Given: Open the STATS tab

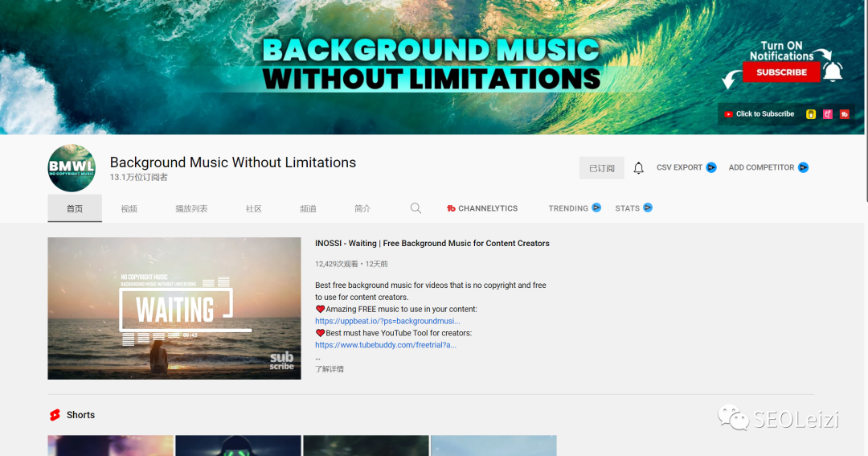Looking at the screenshot, I should pyautogui.click(x=633, y=208).
